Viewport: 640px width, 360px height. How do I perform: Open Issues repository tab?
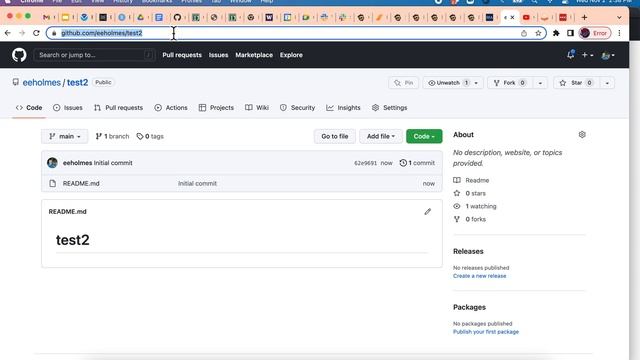[x=68, y=108]
